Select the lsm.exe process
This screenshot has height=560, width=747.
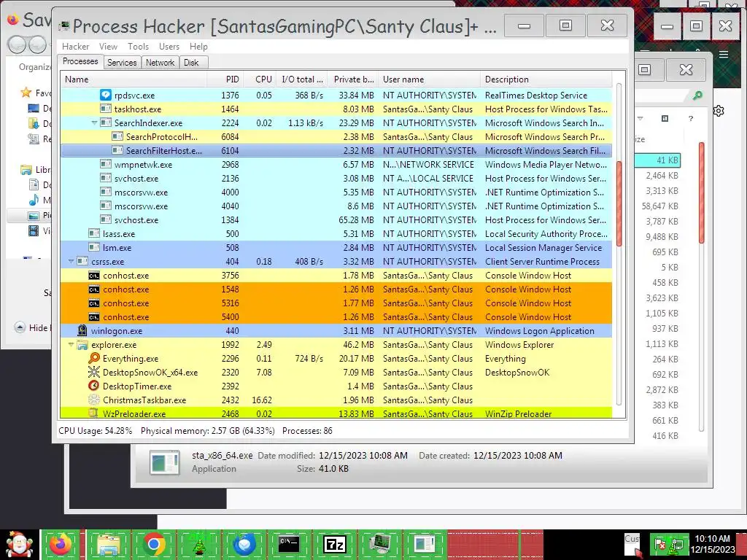tap(336, 248)
